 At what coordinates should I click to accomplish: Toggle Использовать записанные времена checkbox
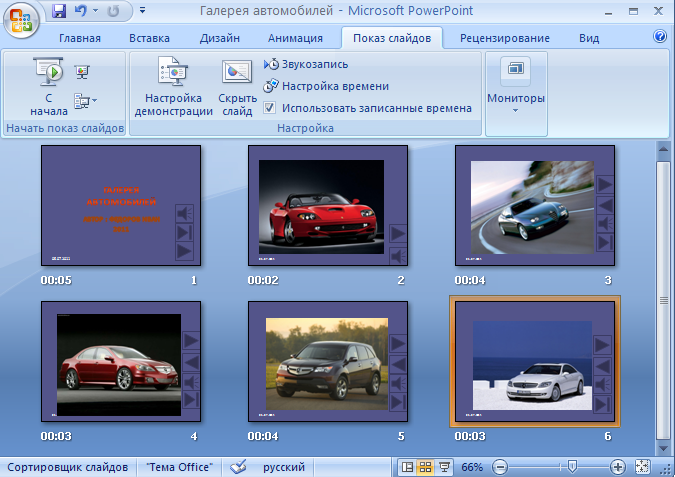pyautogui.click(x=269, y=108)
